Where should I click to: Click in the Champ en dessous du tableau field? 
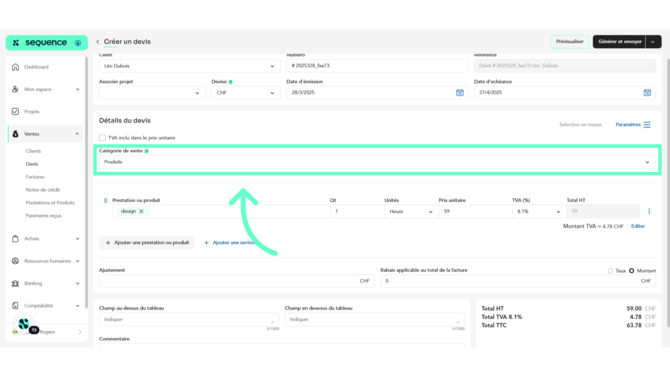(x=375, y=319)
